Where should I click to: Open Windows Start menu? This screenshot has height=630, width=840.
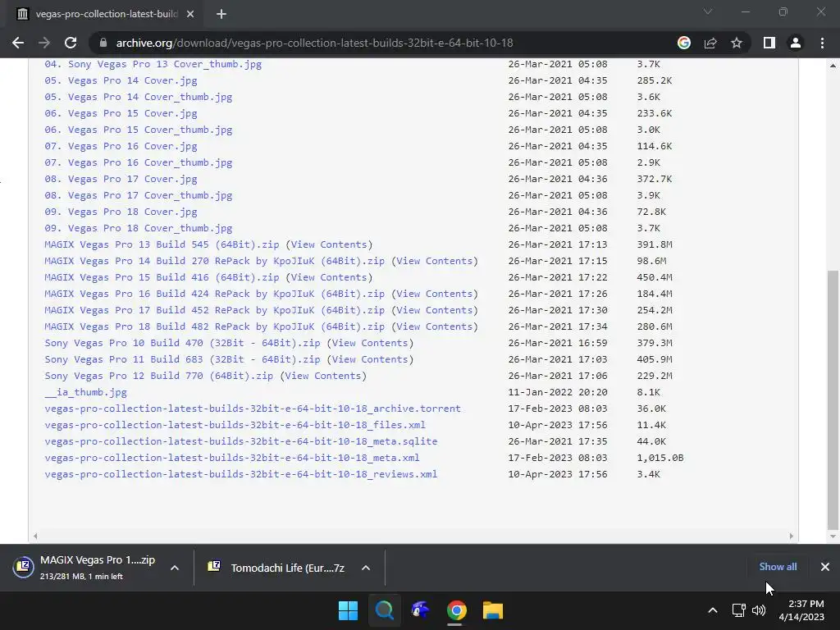click(348, 610)
